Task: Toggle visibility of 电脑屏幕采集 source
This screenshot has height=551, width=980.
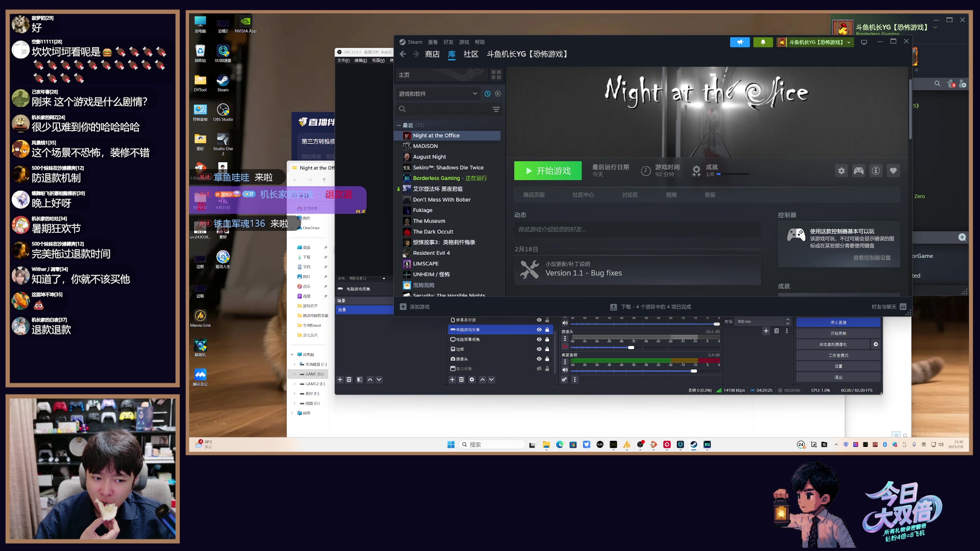Action: pyautogui.click(x=539, y=339)
